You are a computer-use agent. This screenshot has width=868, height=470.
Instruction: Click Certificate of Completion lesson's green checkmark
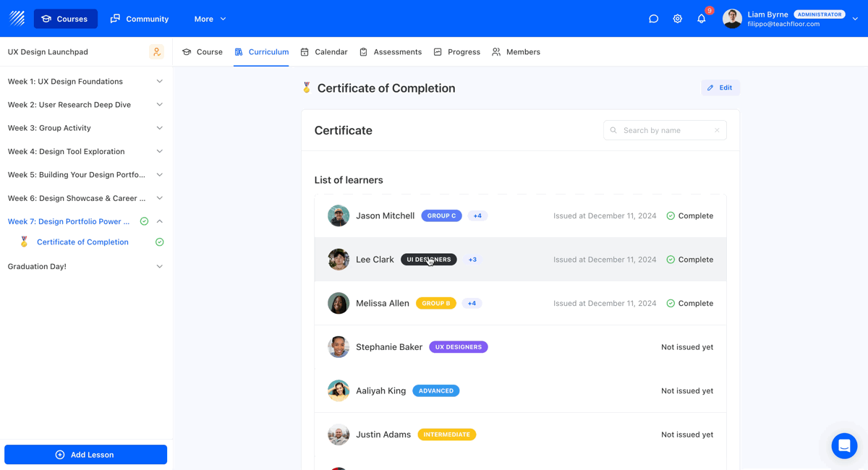coord(159,242)
